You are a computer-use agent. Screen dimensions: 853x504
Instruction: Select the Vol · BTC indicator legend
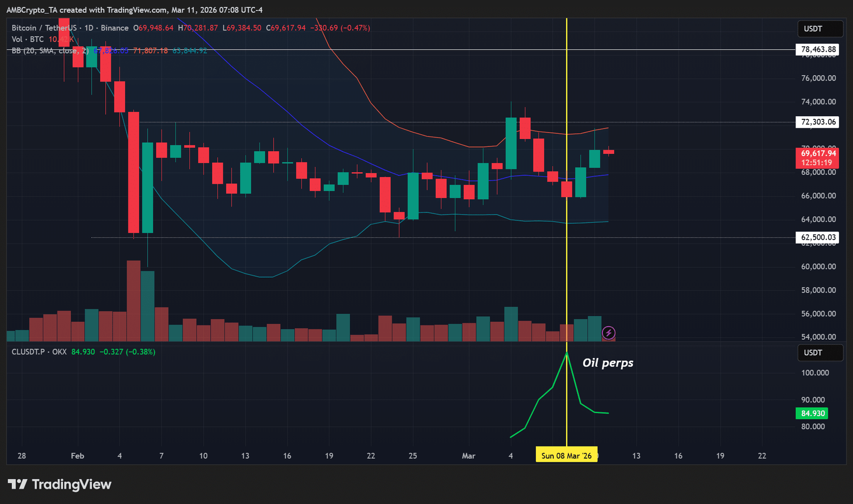click(x=28, y=39)
